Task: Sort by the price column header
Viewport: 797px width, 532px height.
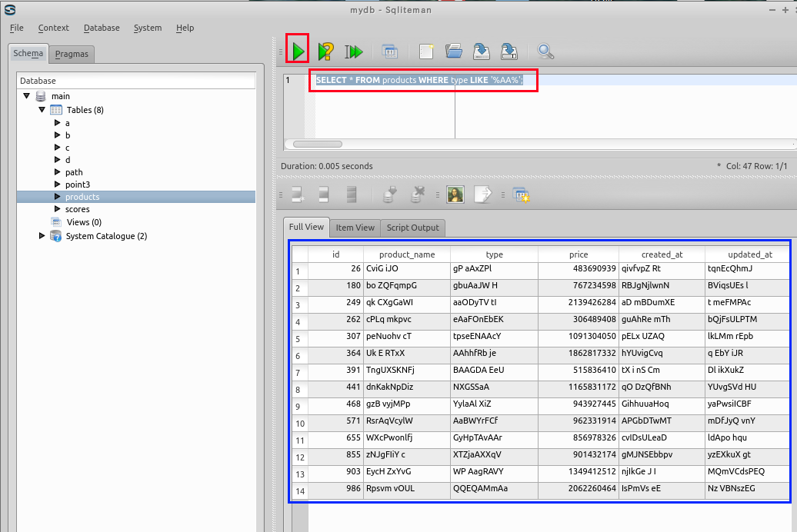Action: (579, 254)
